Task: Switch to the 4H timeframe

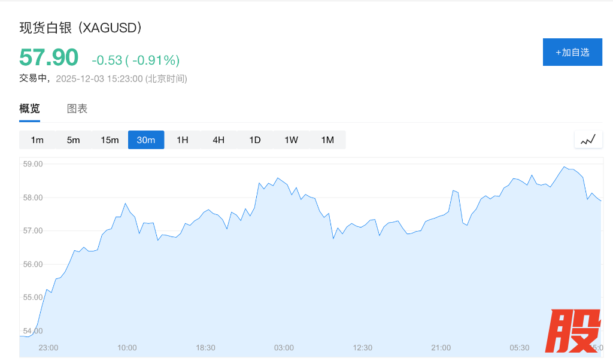Action: (219, 140)
